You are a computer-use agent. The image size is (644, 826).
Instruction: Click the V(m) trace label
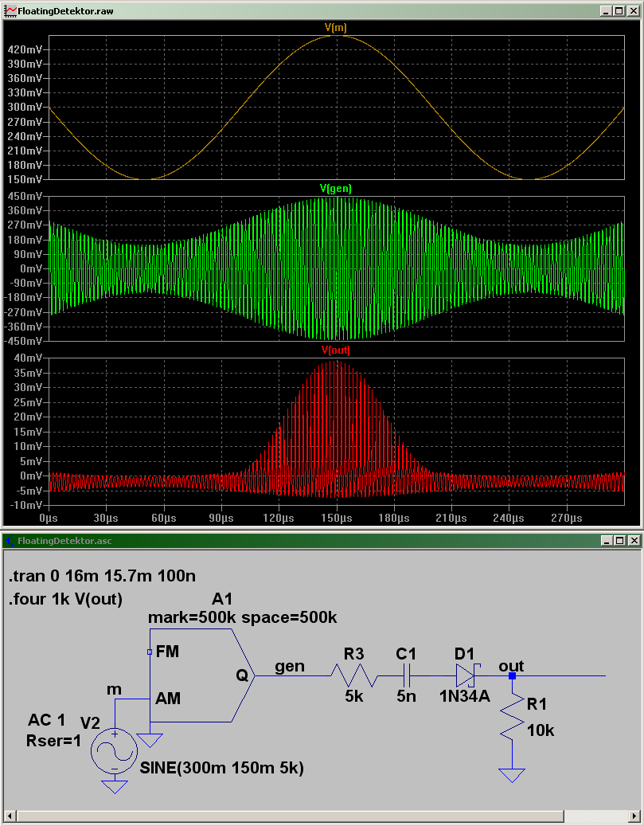coord(335,27)
